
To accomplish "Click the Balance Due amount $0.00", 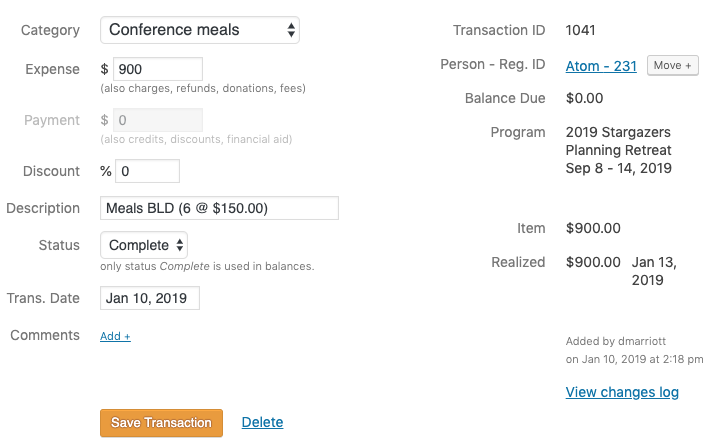I will (x=583, y=99).
